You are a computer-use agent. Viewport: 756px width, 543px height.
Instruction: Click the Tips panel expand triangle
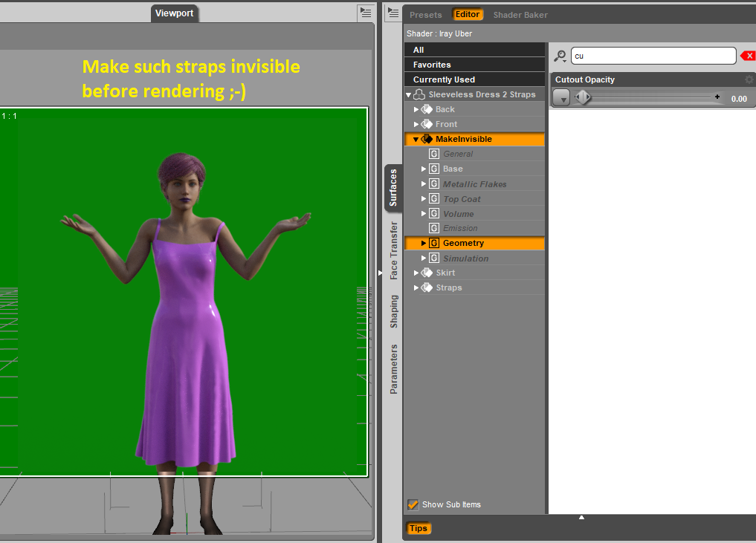[x=581, y=518]
